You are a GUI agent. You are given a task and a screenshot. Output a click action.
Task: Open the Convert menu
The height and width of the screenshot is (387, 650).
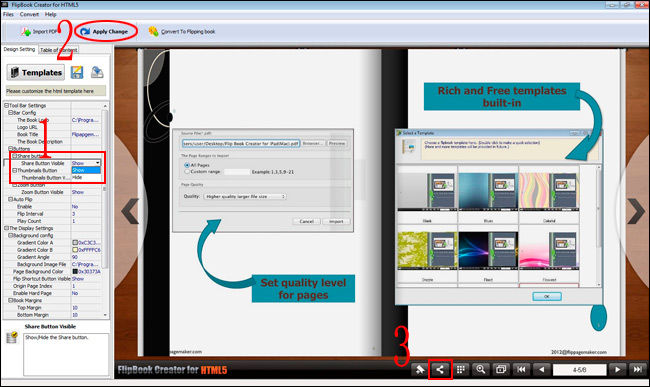29,14
